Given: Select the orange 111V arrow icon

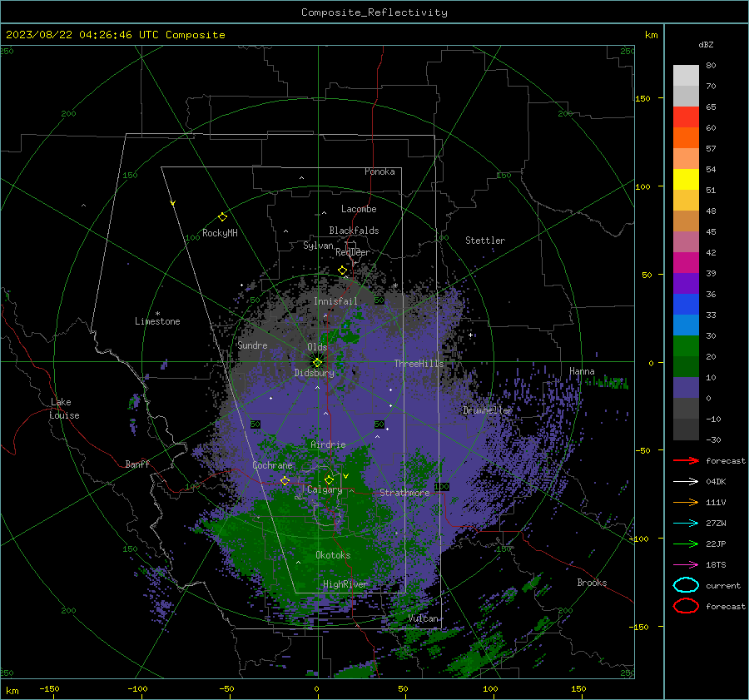Looking at the screenshot, I should click(686, 502).
